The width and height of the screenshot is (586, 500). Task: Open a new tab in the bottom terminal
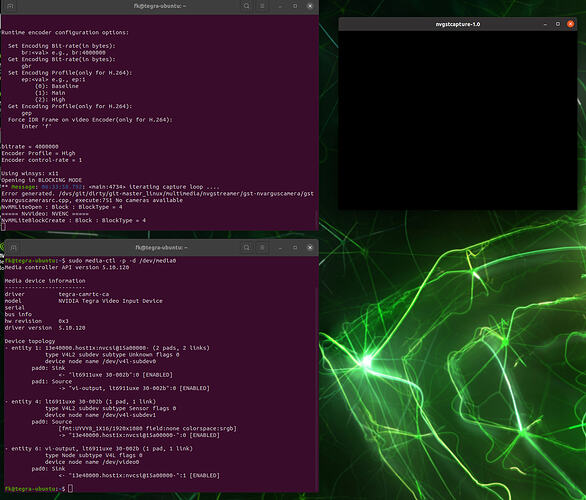click(13, 247)
